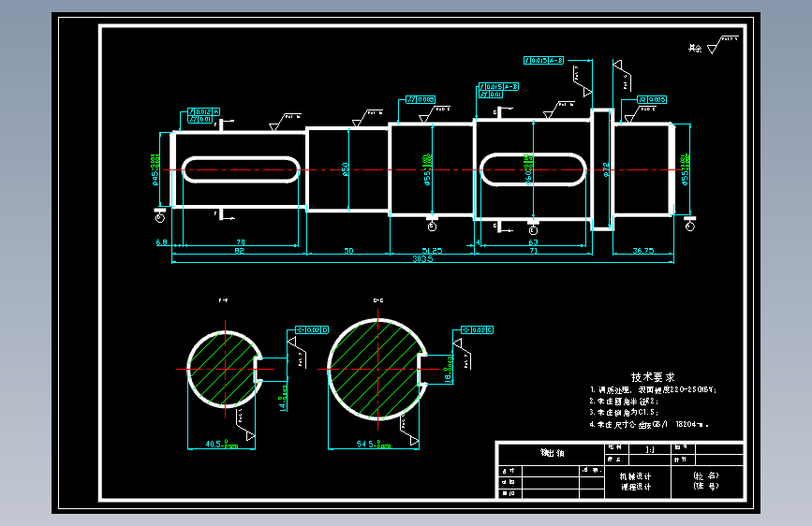Select the 课程设计 title block text
812x526 pixels.
click(x=636, y=487)
